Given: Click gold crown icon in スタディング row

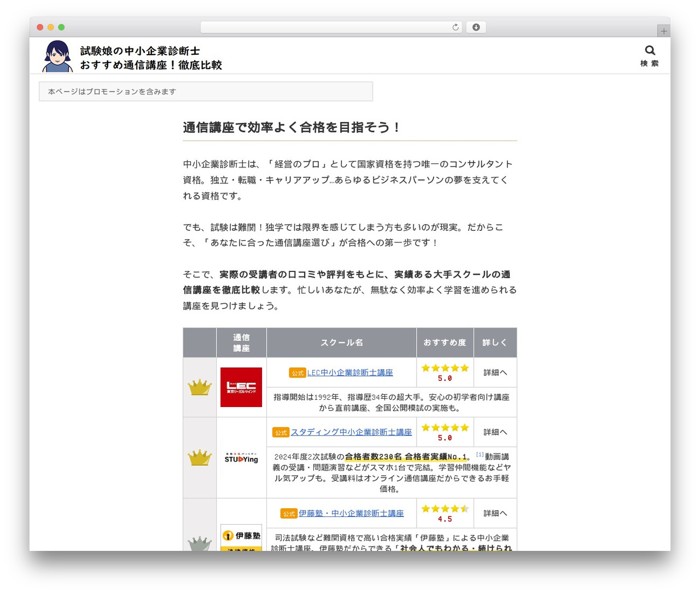Looking at the screenshot, I should 200,458.
